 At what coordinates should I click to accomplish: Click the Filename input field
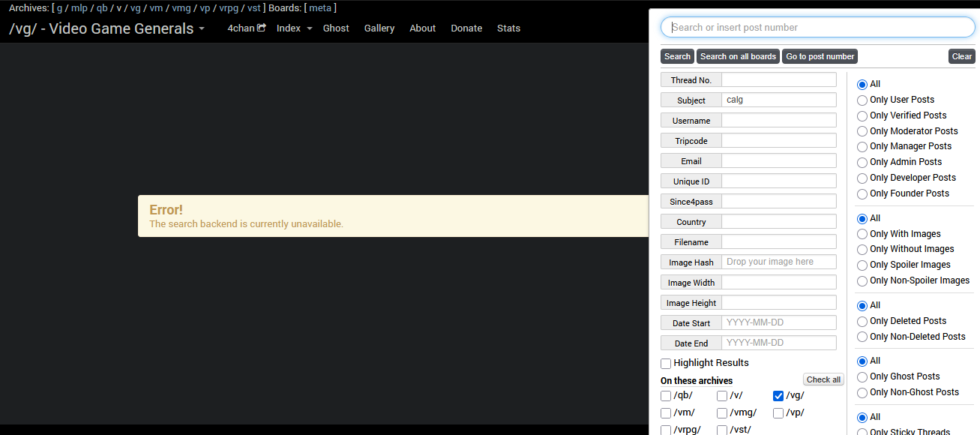778,241
